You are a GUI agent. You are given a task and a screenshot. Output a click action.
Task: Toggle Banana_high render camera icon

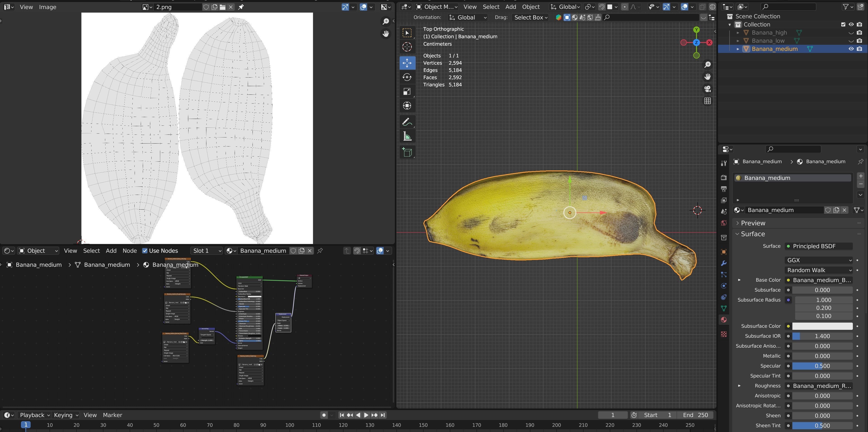pyautogui.click(x=860, y=33)
